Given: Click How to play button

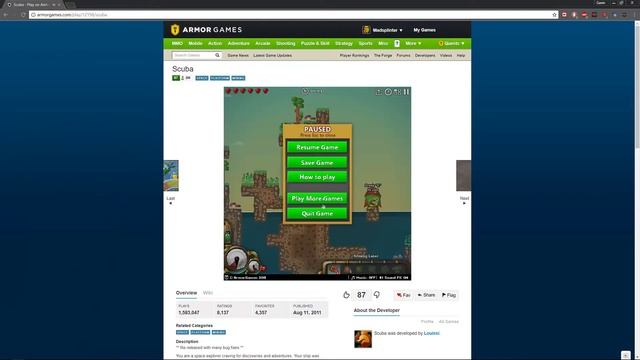Looking at the screenshot, I should pos(317,177).
